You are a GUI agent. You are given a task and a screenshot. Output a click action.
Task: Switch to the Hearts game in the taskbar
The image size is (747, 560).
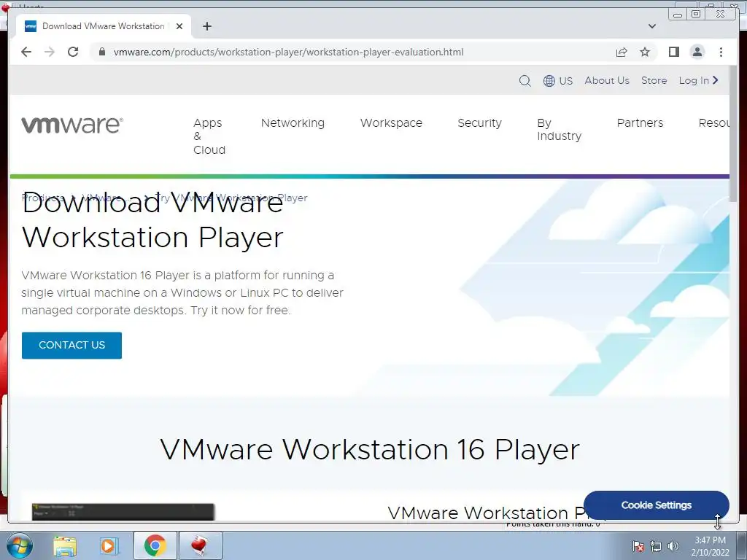pos(200,545)
